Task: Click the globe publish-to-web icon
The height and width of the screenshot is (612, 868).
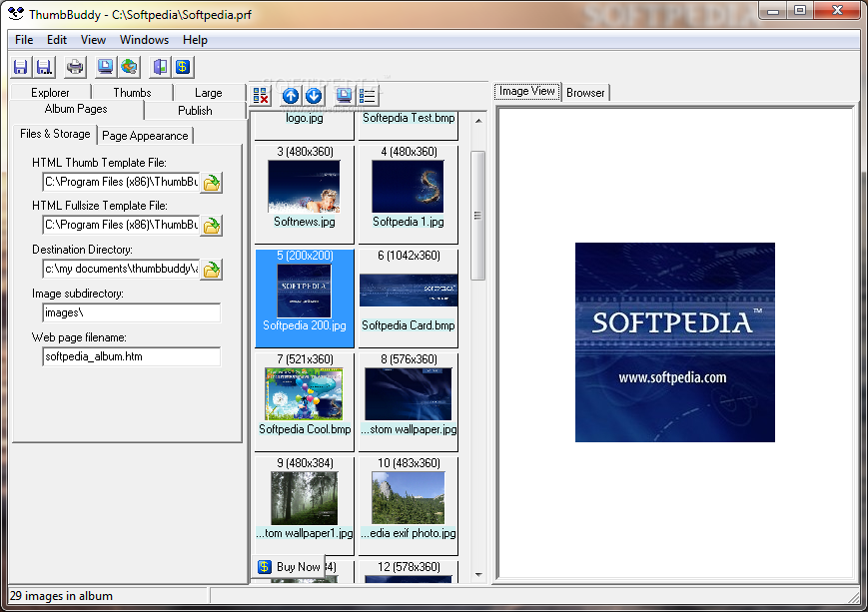Action: coord(129,67)
